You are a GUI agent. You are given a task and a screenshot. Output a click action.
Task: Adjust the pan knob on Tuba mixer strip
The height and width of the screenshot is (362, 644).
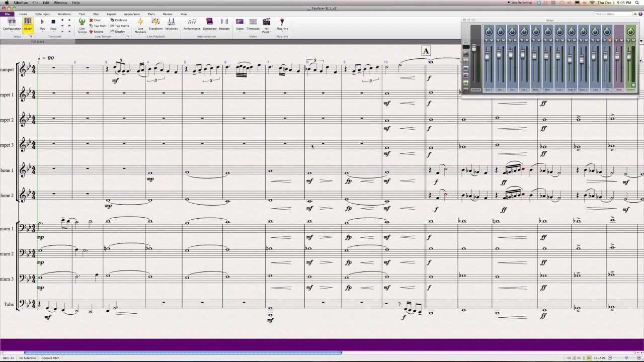595,32
